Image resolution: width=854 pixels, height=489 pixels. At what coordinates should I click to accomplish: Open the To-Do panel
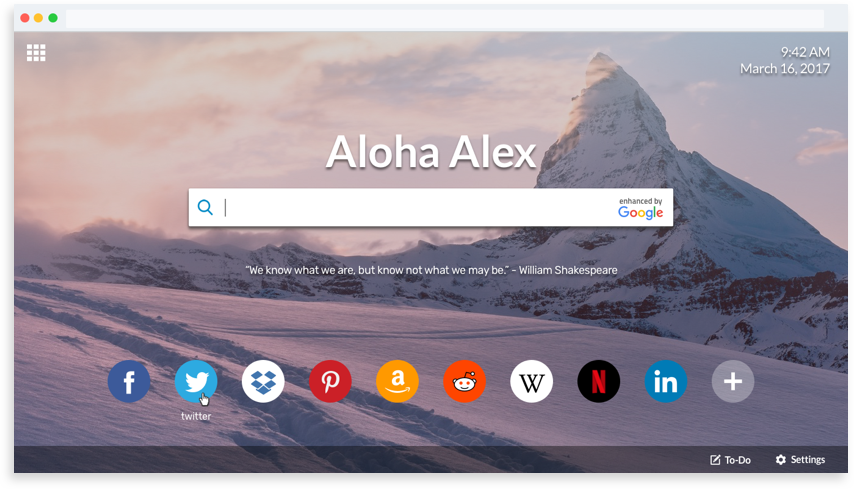[730, 460]
